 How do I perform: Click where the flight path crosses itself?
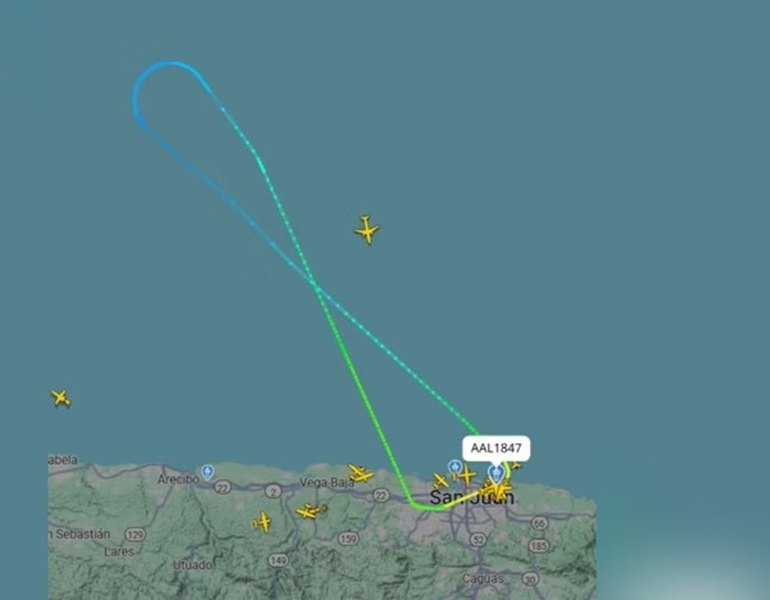point(315,285)
